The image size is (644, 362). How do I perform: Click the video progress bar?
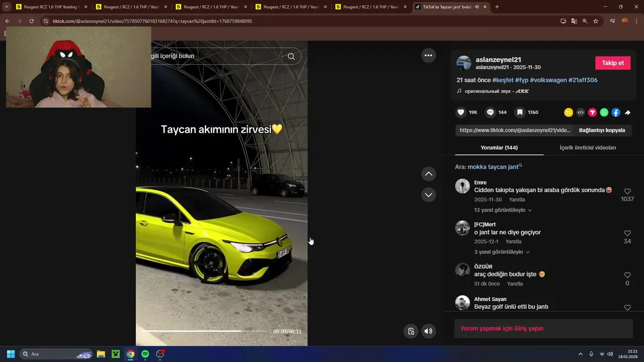click(203, 331)
